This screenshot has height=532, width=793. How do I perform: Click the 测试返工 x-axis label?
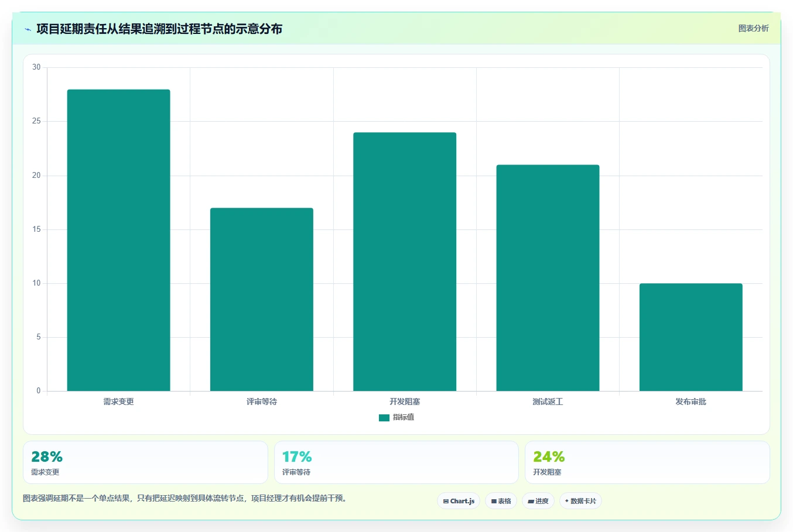pyautogui.click(x=548, y=401)
